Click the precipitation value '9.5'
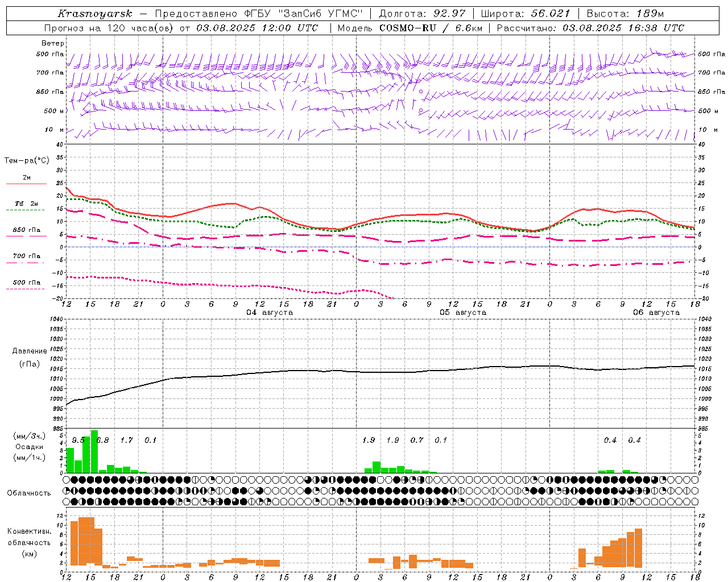 pyautogui.click(x=78, y=440)
